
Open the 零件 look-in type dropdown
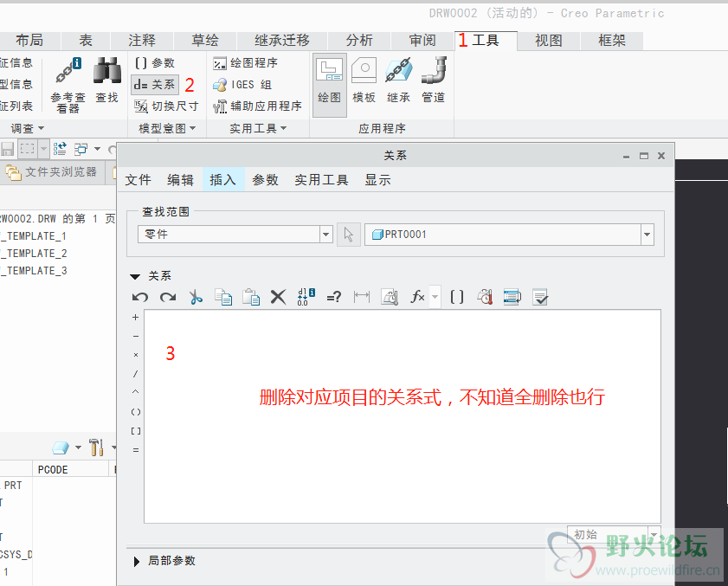click(326, 234)
